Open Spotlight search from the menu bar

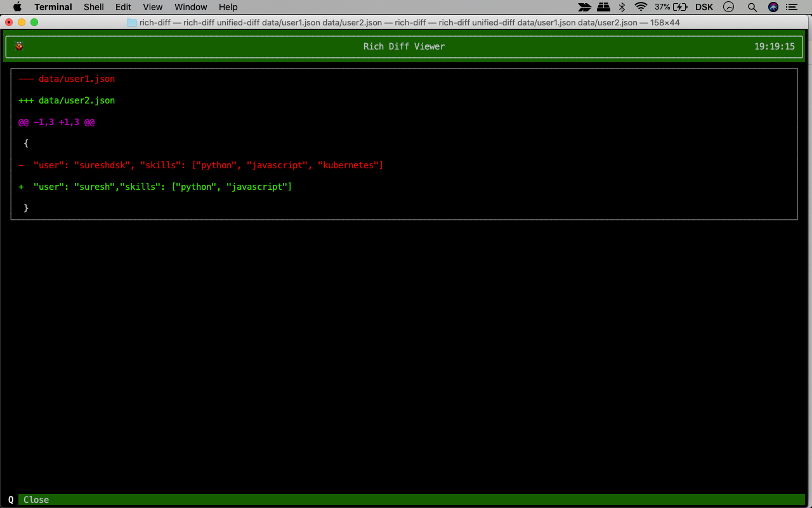752,7
